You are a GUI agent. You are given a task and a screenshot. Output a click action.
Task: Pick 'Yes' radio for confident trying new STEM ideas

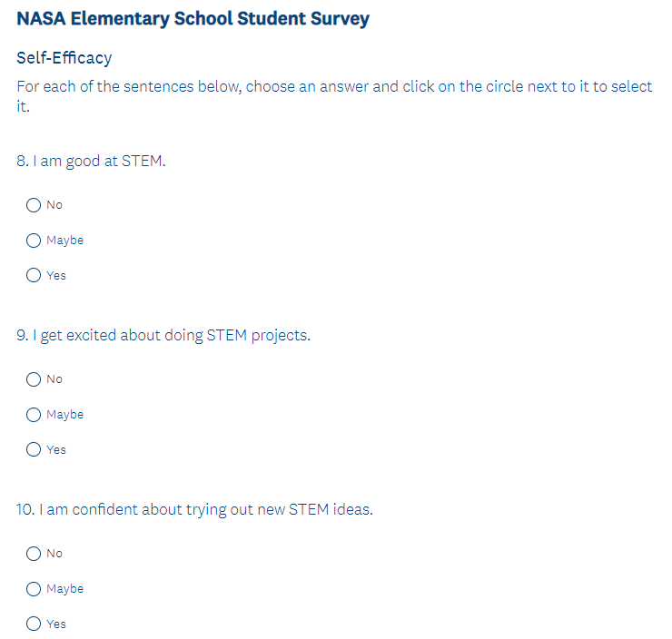point(34,624)
